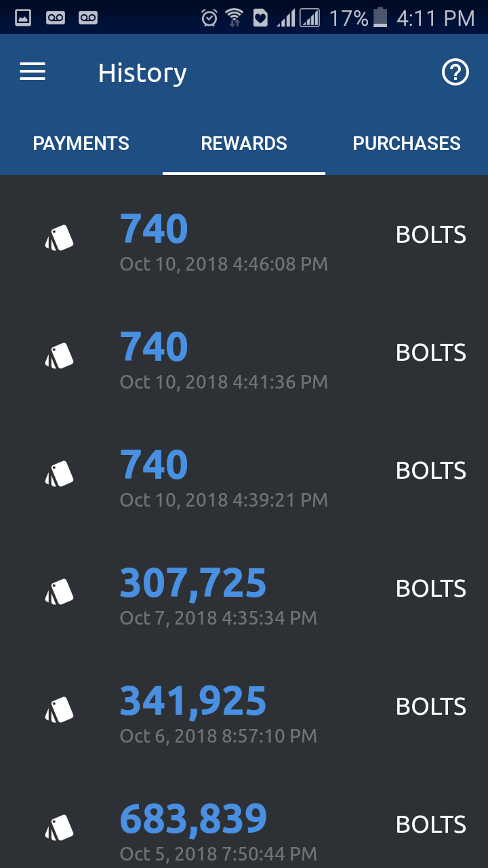Viewport: 488px width, 868px height.
Task: Tap the battery indicator in status bar
Action: 380,18
